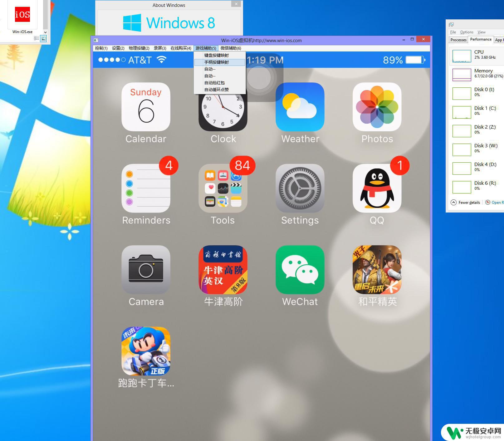Click the Open Resource Monitor icon
504x441 pixels.
coord(488,202)
